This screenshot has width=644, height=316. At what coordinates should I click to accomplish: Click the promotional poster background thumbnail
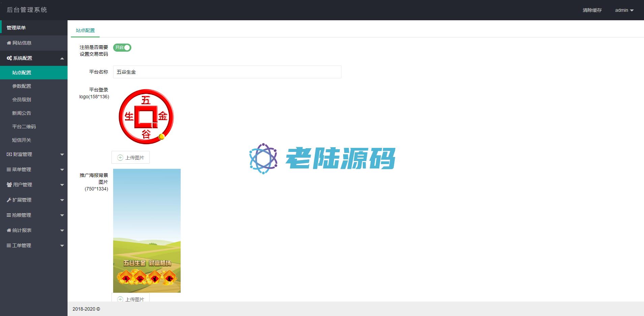click(147, 231)
